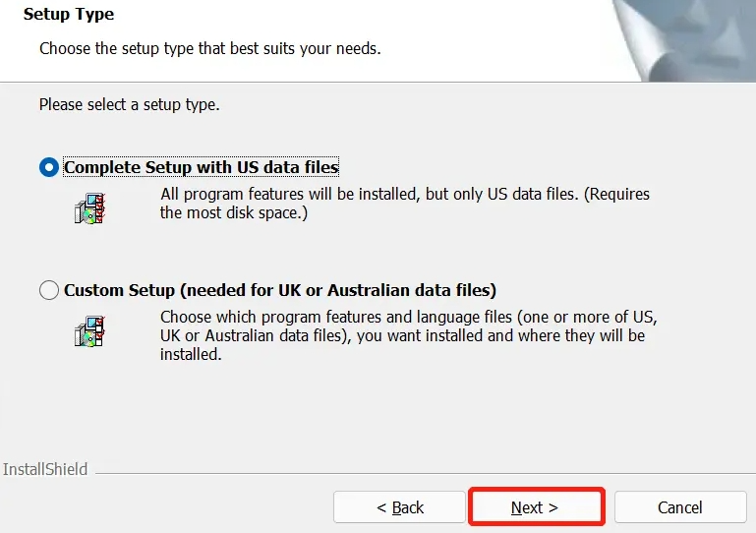Click the "Complete Setup with US data files" label
This screenshot has height=533, width=756.
coord(201,167)
